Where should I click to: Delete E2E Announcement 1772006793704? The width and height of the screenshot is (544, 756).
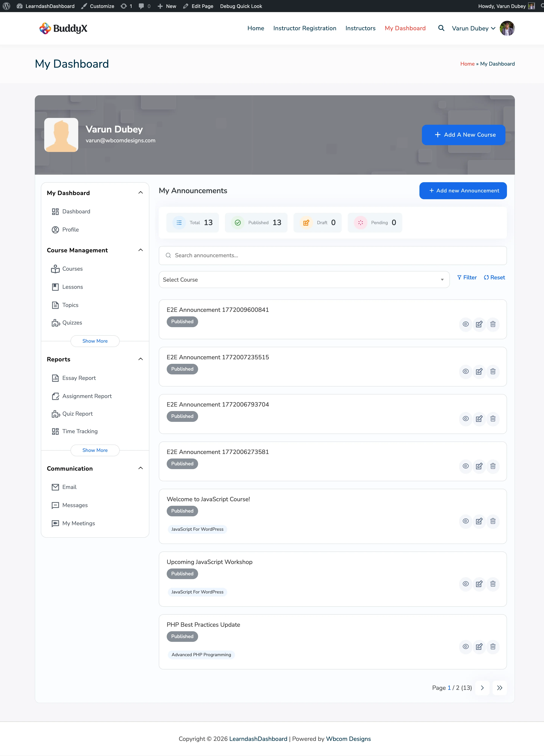[x=493, y=419]
